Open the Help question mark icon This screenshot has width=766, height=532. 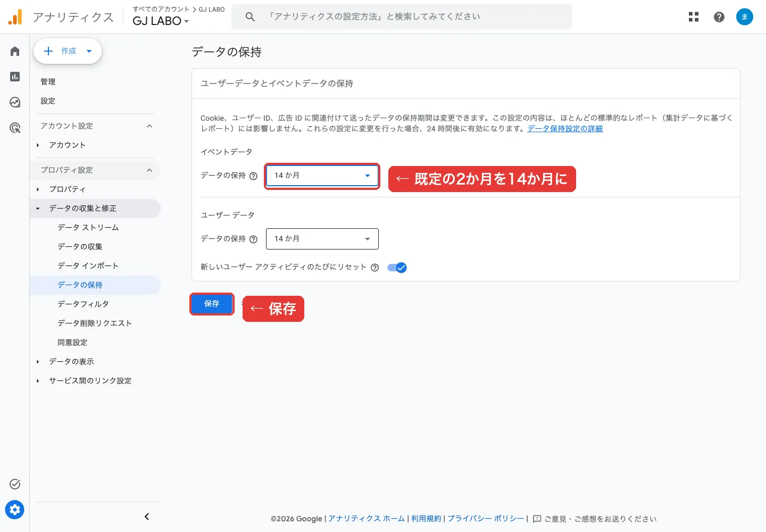[719, 17]
